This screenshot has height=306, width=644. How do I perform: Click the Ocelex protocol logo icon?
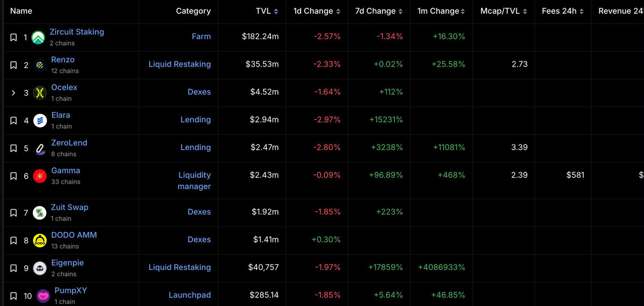tap(40, 93)
